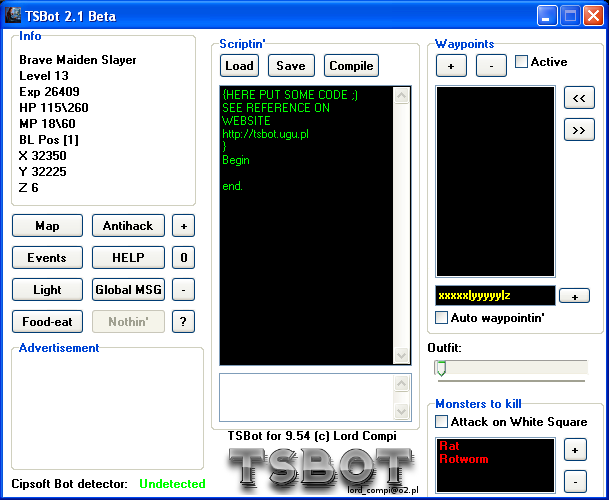Check Attack on White Square option

pyautogui.click(x=442, y=422)
